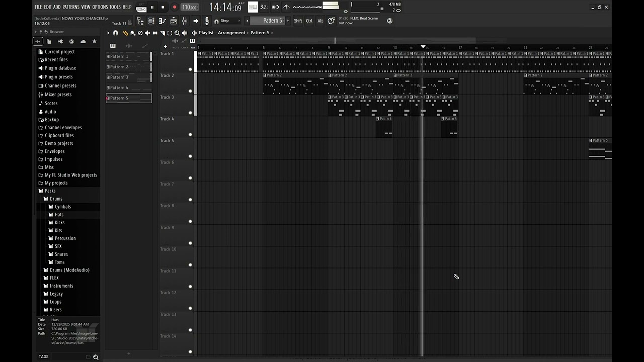
Task: Collapse the Packs folder in browser
Action: pyautogui.click(x=50, y=191)
